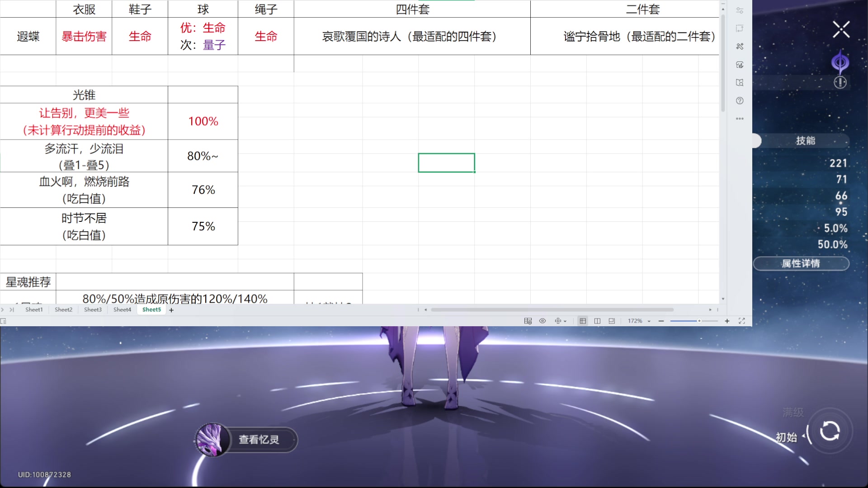Switch to split page view icon

click(597, 321)
